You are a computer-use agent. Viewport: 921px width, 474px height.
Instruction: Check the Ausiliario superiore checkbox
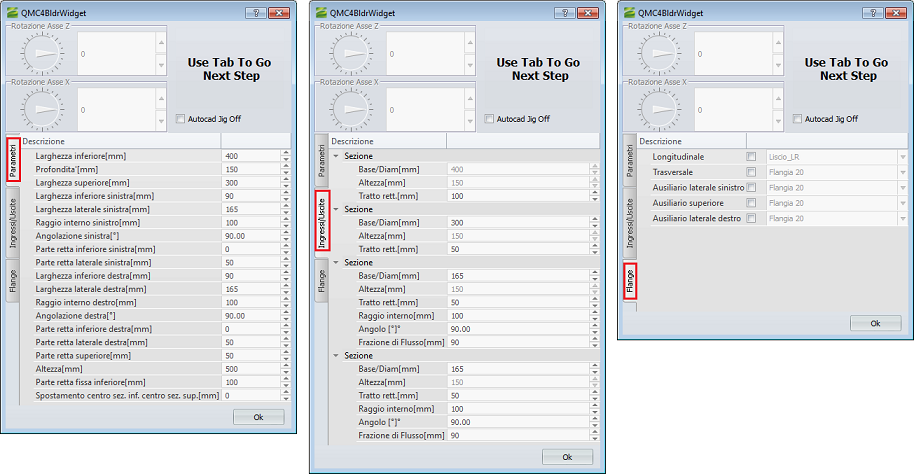pyautogui.click(x=751, y=202)
